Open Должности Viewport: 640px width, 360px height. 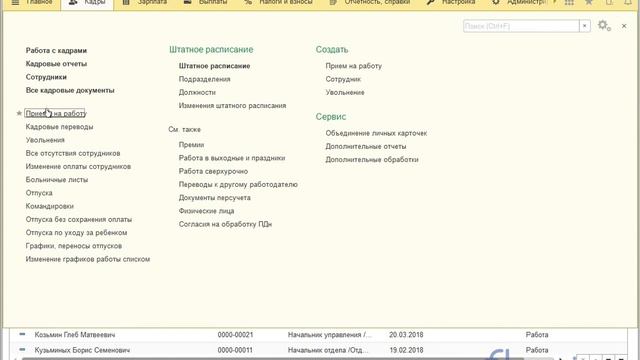(x=197, y=92)
